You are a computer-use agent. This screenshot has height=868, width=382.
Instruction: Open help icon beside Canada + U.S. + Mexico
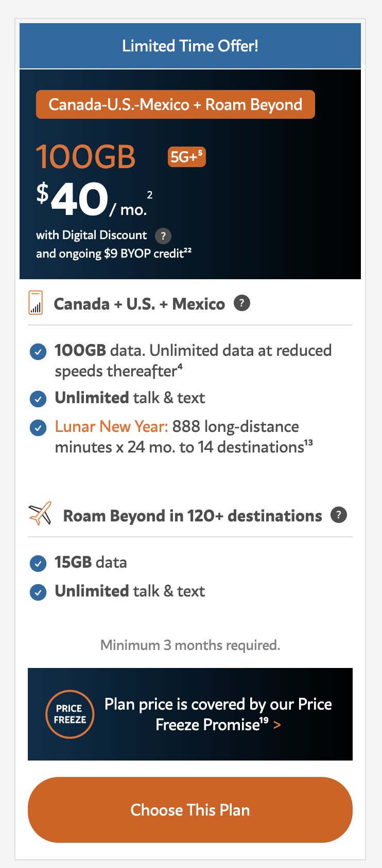242,303
